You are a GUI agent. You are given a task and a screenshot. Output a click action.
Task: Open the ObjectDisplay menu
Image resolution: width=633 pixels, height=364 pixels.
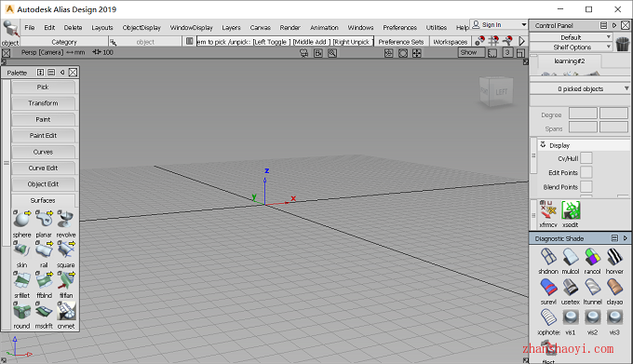pyautogui.click(x=141, y=27)
